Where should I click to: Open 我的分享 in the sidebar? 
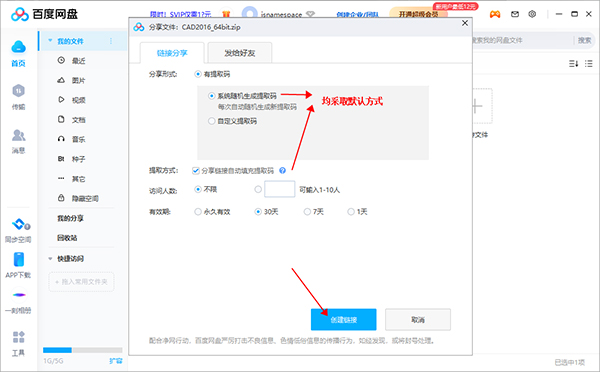point(70,218)
